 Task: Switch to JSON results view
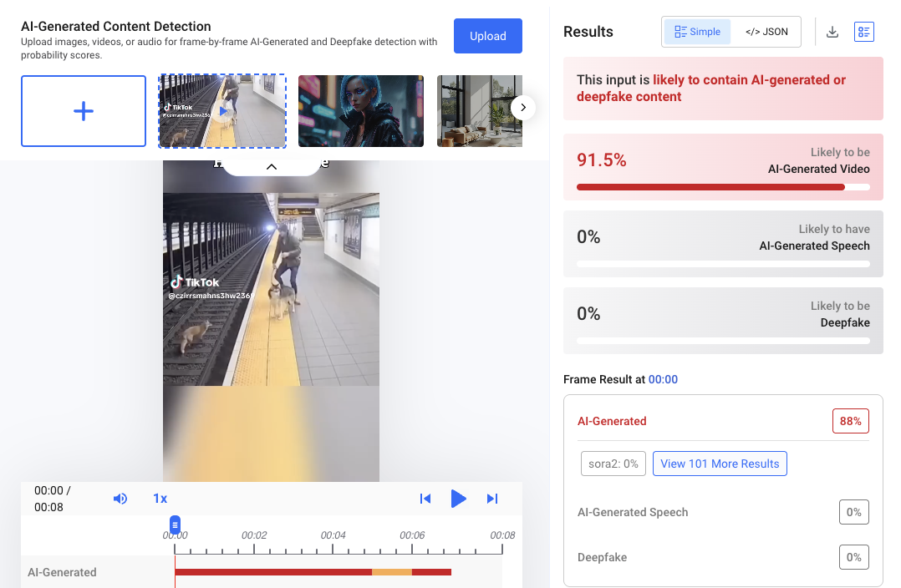coord(766,32)
